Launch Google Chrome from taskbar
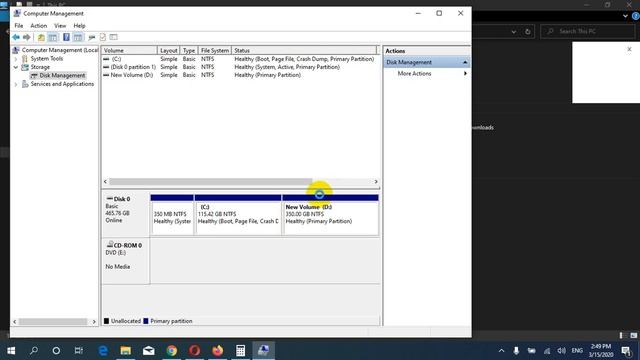The image size is (640, 360). (x=172, y=351)
